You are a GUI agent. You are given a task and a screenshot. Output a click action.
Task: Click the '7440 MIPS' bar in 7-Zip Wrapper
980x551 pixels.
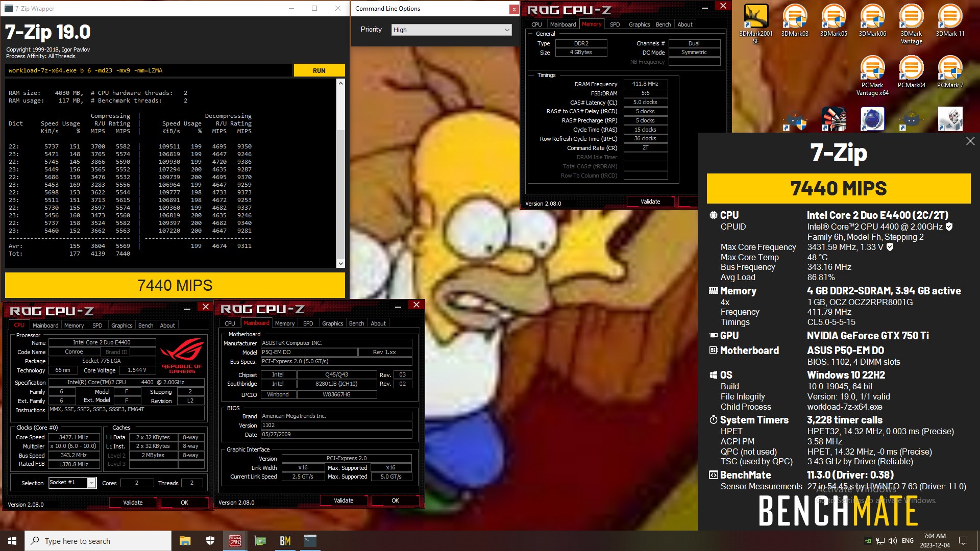[175, 285]
